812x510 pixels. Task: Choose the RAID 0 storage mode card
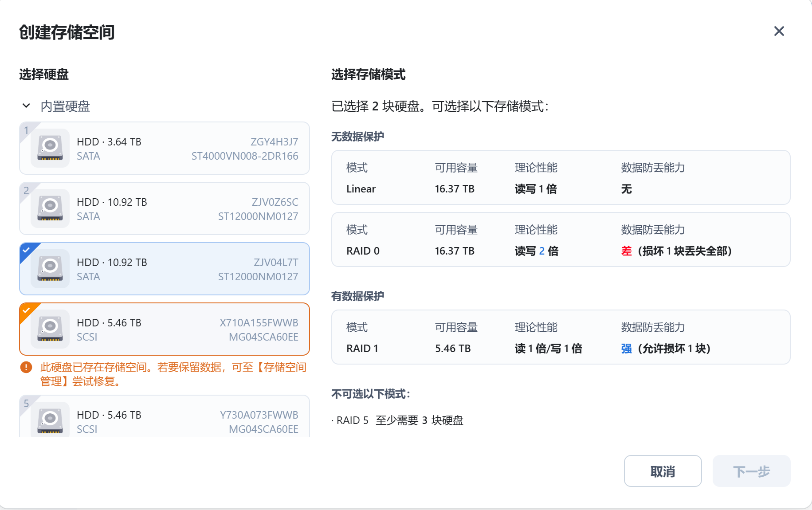click(x=561, y=239)
